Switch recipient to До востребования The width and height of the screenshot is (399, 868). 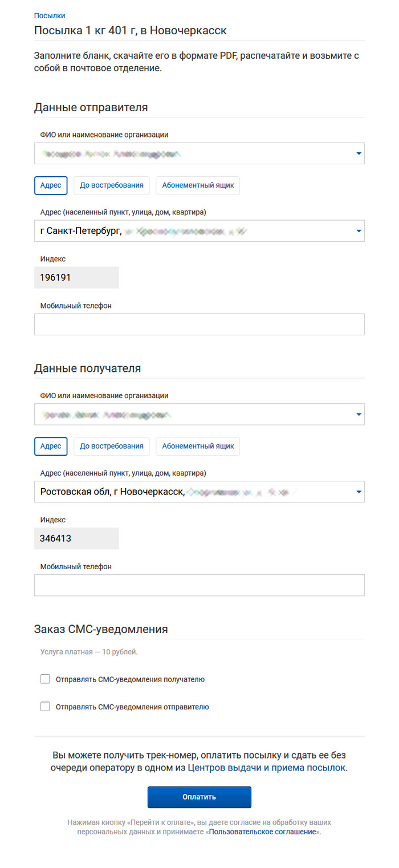tap(112, 446)
